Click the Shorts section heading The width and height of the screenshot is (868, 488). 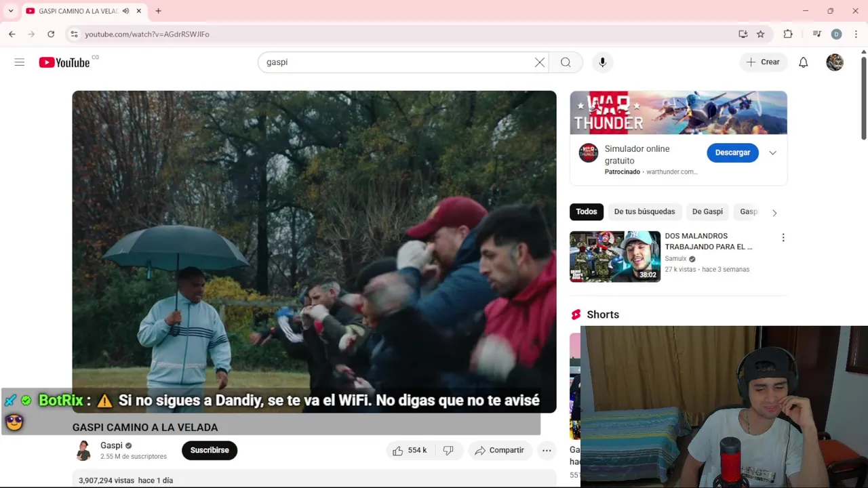click(x=603, y=314)
